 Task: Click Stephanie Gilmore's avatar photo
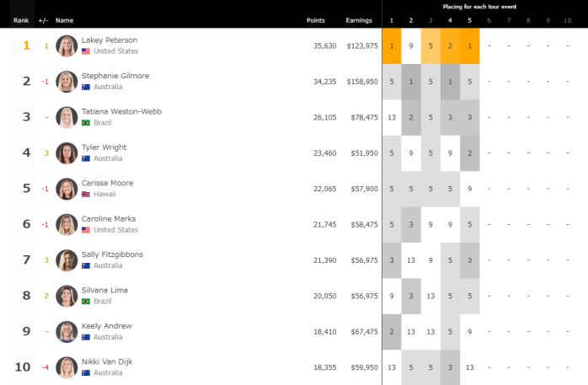point(66,82)
